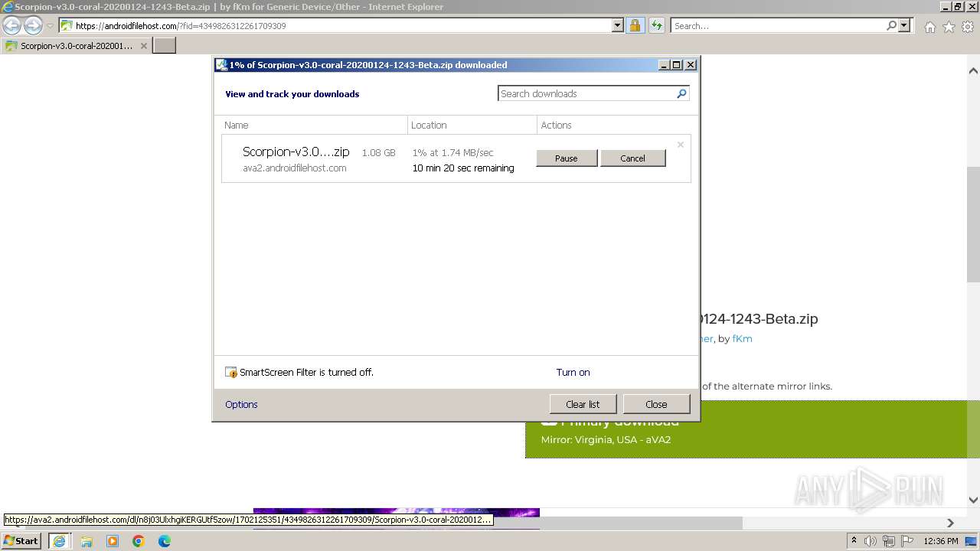
Task: Go back with the browser Back arrow
Action: point(12,25)
